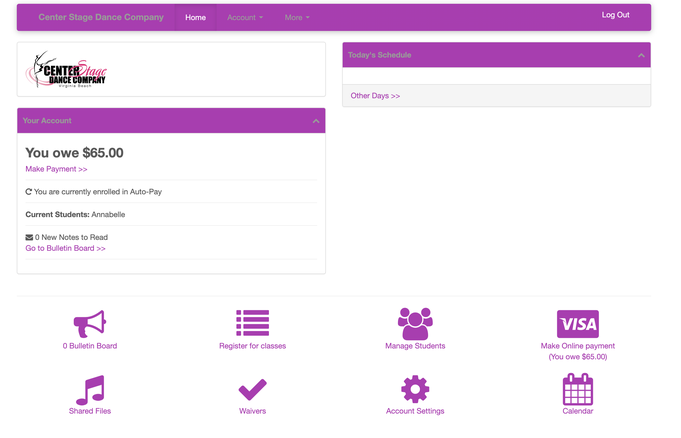Image resolution: width=681 pixels, height=438 pixels.
Task: Log Out of the account
Action: pos(615,15)
